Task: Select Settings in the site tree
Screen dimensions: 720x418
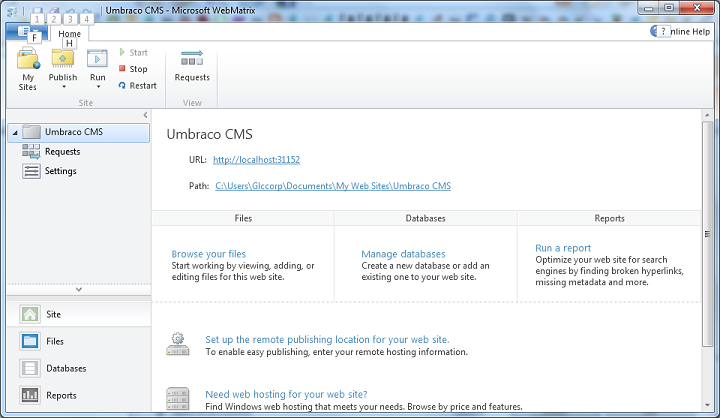Action: (61, 171)
